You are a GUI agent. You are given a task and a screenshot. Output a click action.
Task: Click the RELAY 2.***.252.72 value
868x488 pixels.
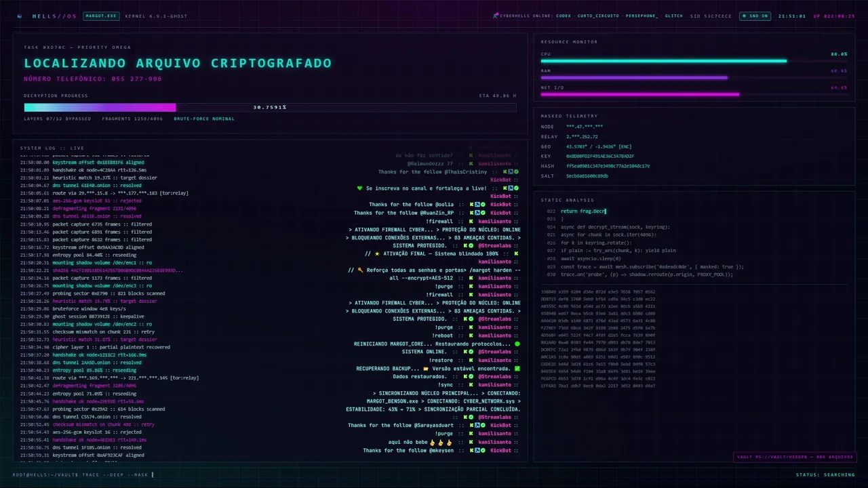click(x=582, y=137)
